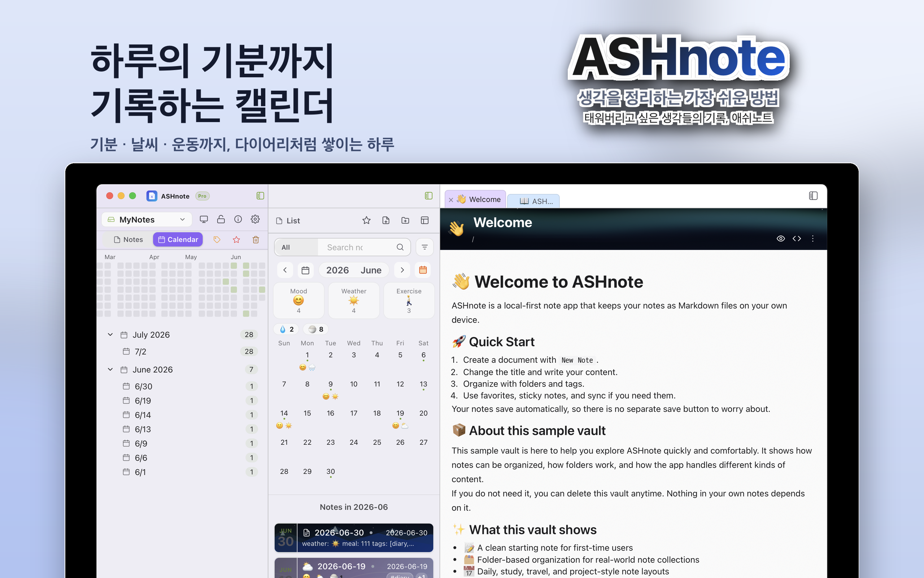924x578 pixels.
Task: Click water drop count chip
Action: pos(286,329)
